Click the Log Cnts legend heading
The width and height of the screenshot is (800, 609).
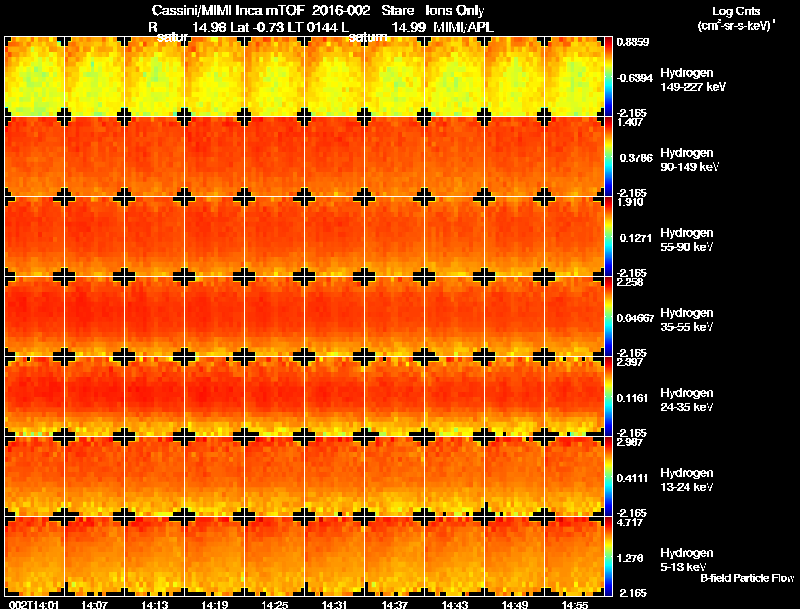(736, 11)
